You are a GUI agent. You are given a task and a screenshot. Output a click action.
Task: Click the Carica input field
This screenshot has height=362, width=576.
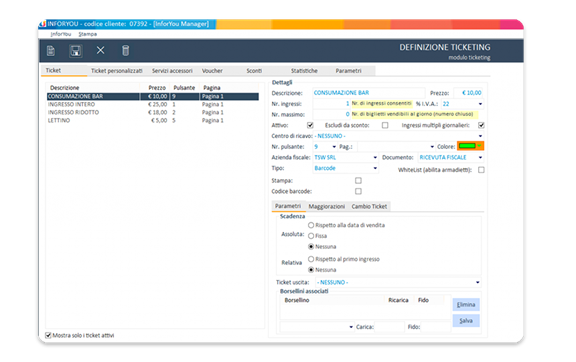tap(389, 327)
